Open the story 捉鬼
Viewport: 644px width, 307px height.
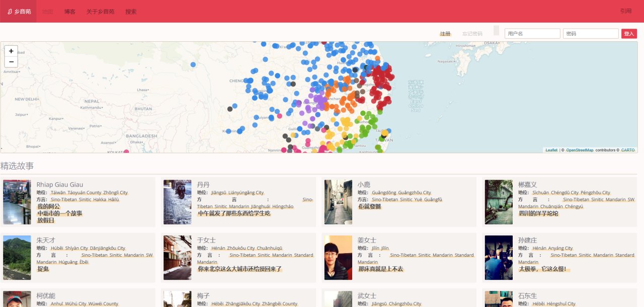tap(43, 269)
